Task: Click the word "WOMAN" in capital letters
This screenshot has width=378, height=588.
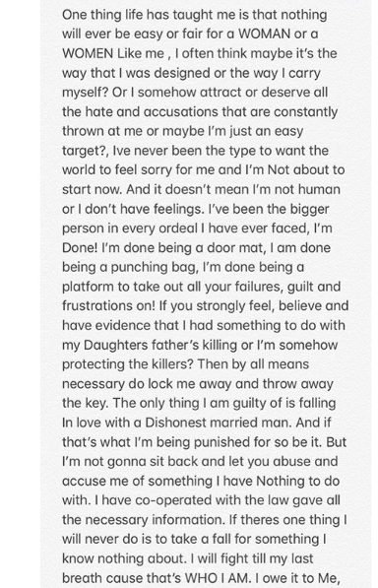Action: coord(264,33)
